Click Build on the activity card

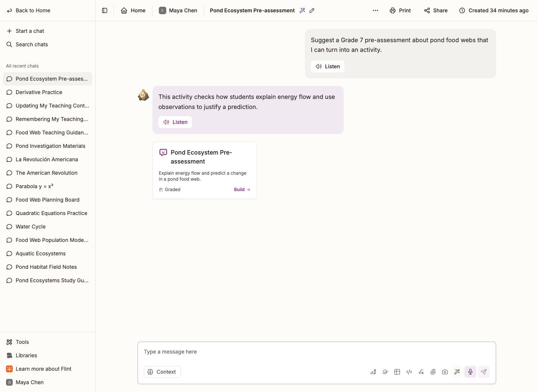pyautogui.click(x=242, y=190)
